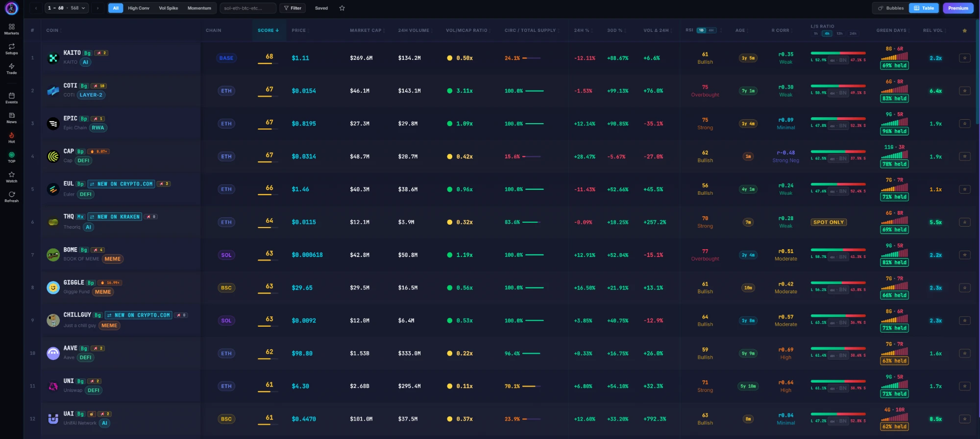This screenshot has height=439, width=980.
Task: Click the star icon next to Saved
Action: [342, 8]
